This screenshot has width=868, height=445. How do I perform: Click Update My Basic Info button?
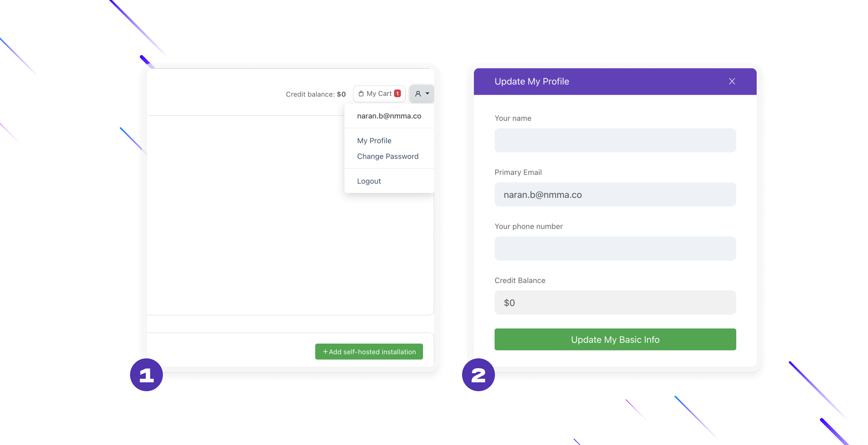pos(615,339)
